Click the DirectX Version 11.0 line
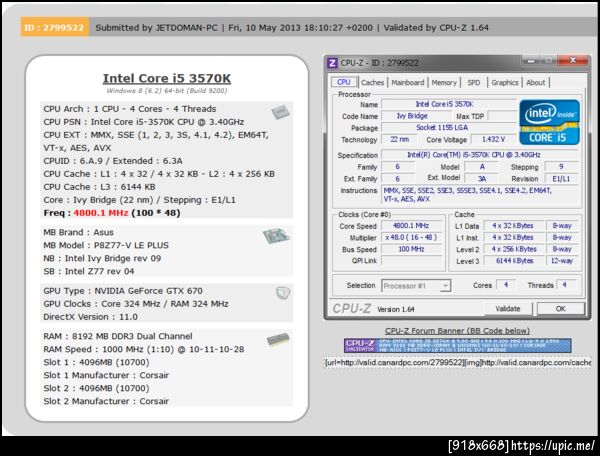This screenshot has width=600, height=456. click(90, 317)
